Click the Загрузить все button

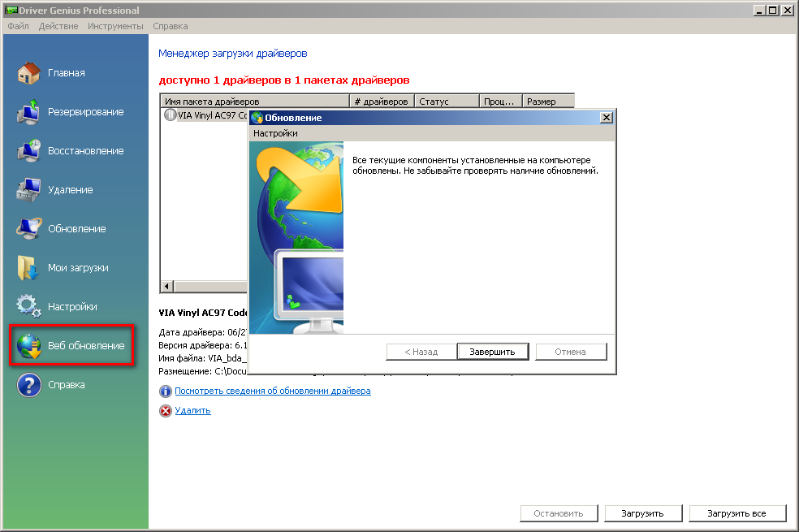pos(737,513)
